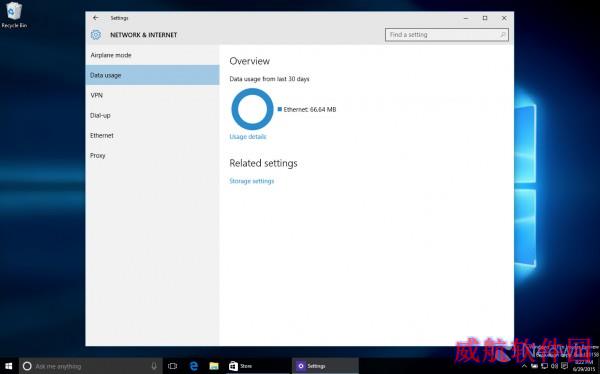Show hidden system tray icons
600x374 pixels.
[524, 366]
